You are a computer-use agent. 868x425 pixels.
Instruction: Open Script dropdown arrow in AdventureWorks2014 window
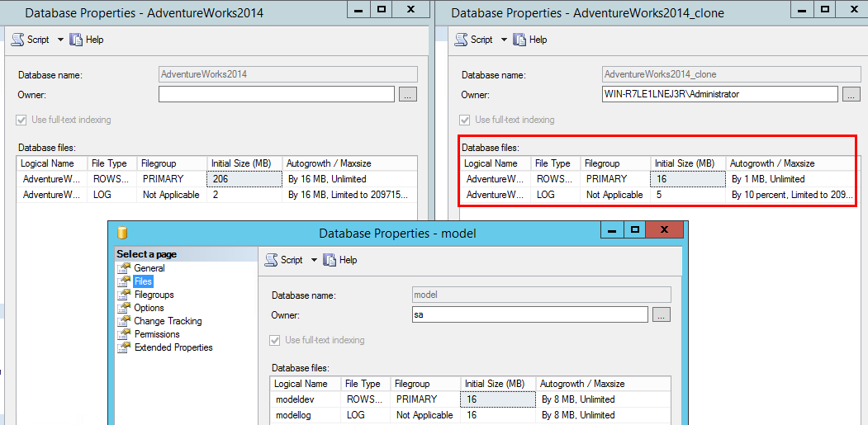(x=60, y=40)
